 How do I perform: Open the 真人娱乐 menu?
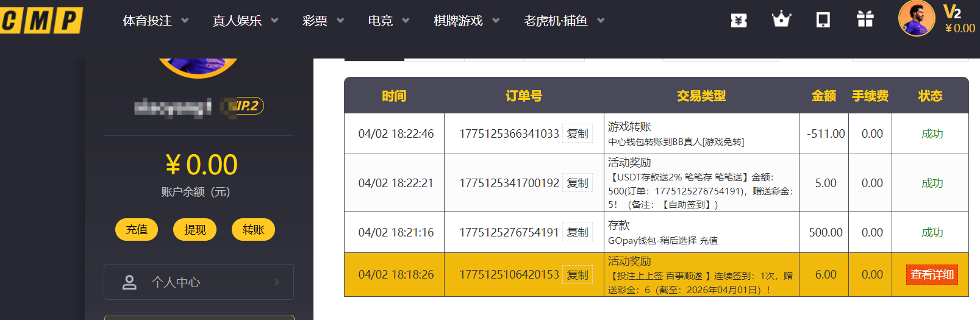point(237,21)
